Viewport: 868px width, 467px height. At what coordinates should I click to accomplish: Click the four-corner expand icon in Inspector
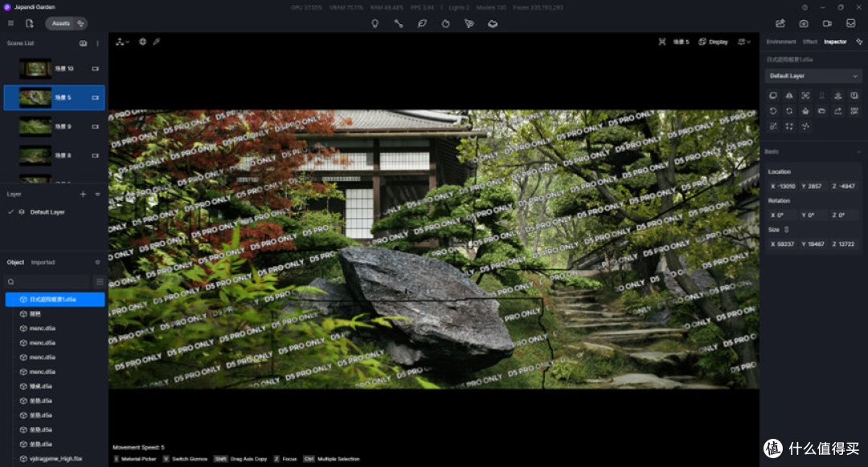coord(789,126)
